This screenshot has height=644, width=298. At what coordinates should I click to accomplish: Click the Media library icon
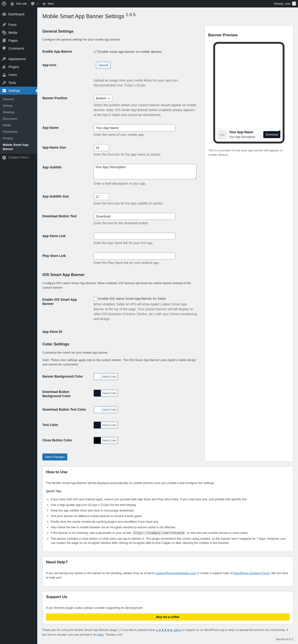[x=4, y=33]
